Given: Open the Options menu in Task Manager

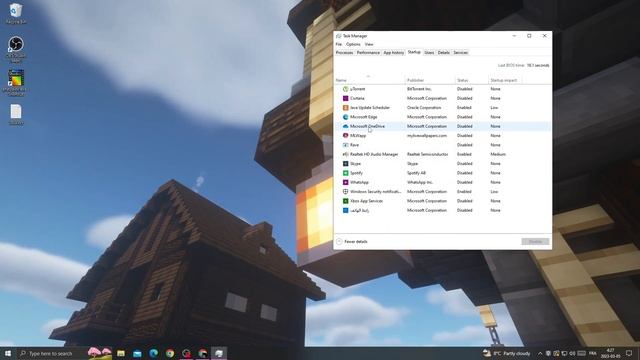Looking at the screenshot, I should [x=353, y=44].
